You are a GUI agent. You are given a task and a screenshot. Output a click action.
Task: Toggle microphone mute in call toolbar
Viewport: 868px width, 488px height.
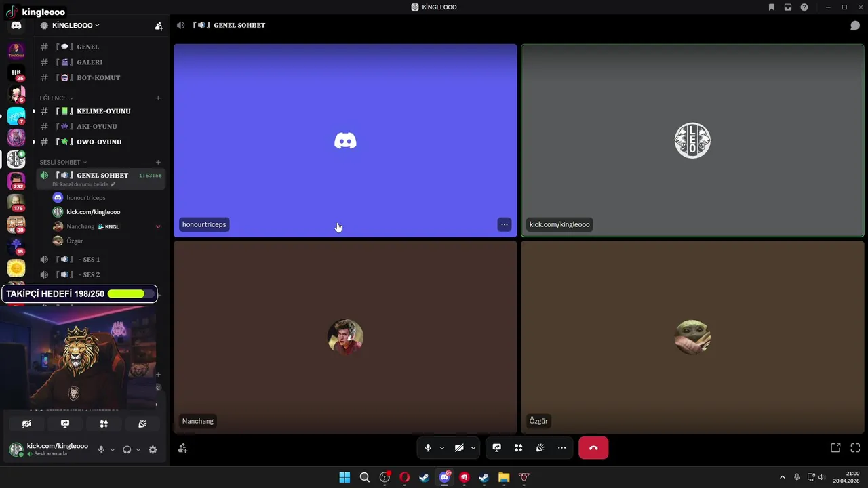(428, 448)
